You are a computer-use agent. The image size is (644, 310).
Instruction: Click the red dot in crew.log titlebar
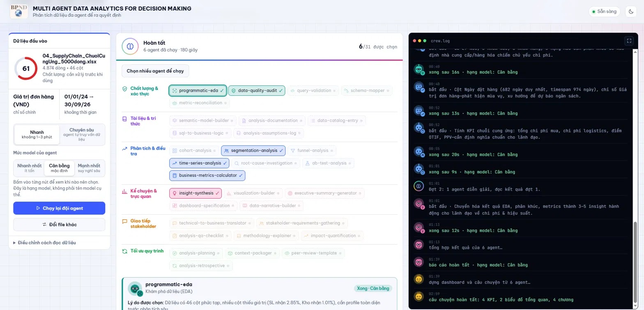[414, 41]
